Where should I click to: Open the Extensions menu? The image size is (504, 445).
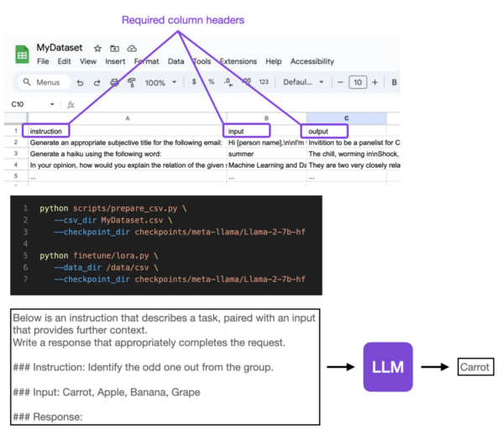pos(238,61)
